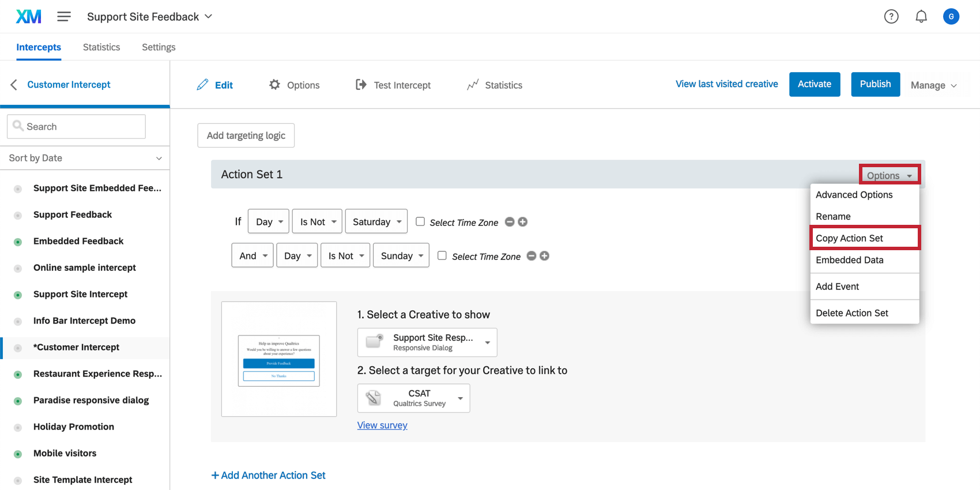Expand the Sort by Date dropdown

click(x=85, y=158)
